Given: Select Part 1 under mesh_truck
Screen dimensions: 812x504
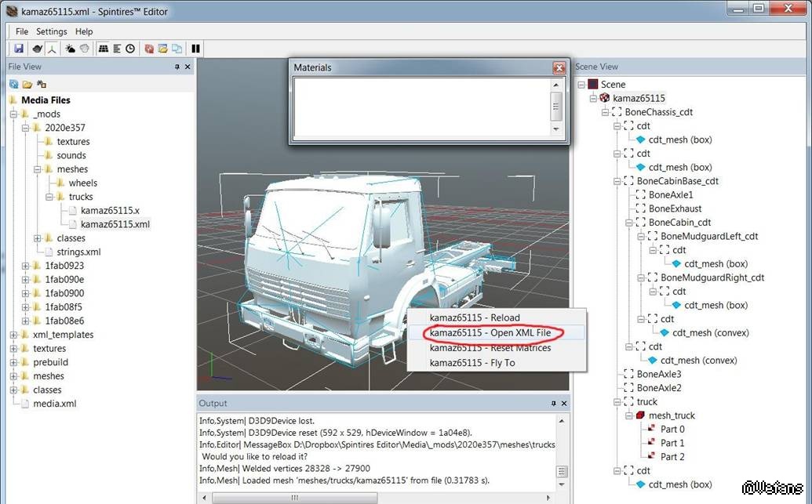Looking at the screenshot, I should 672,443.
